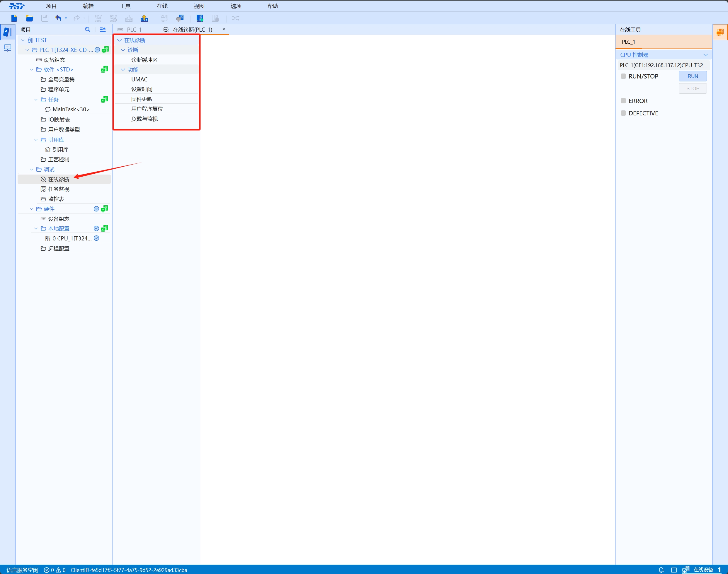Collapse the CPU 控制器 section
This screenshot has height=574, width=728.
point(705,55)
